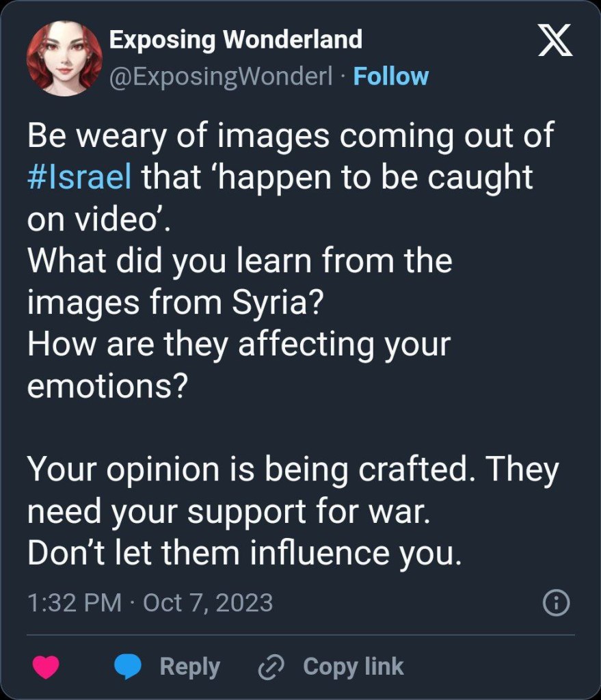The width and height of the screenshot is (601, 700).
Task: Click the Exposing Wonderland display name
Action: (235, 40)
